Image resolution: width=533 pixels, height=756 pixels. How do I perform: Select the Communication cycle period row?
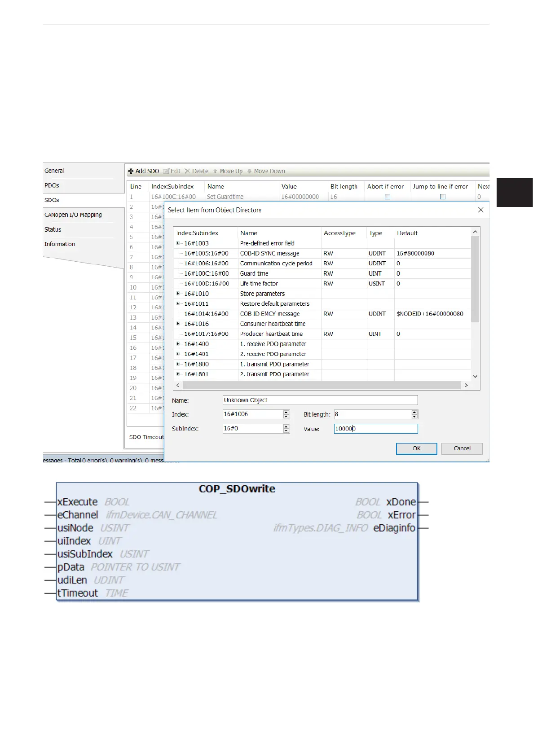click(x=322, y=264)
